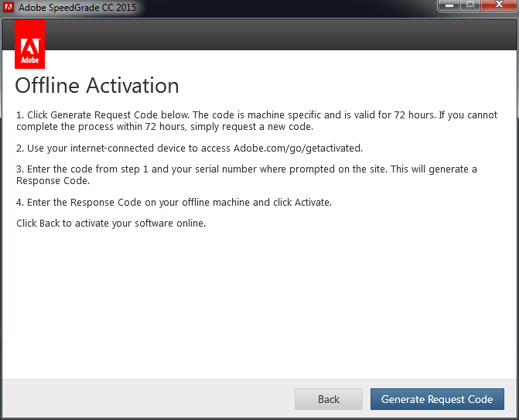The height and width of the screenshot is (420, 519).
Task: Click the Adobe.com/go/getactivated address text
Action: tap(298, 149)
